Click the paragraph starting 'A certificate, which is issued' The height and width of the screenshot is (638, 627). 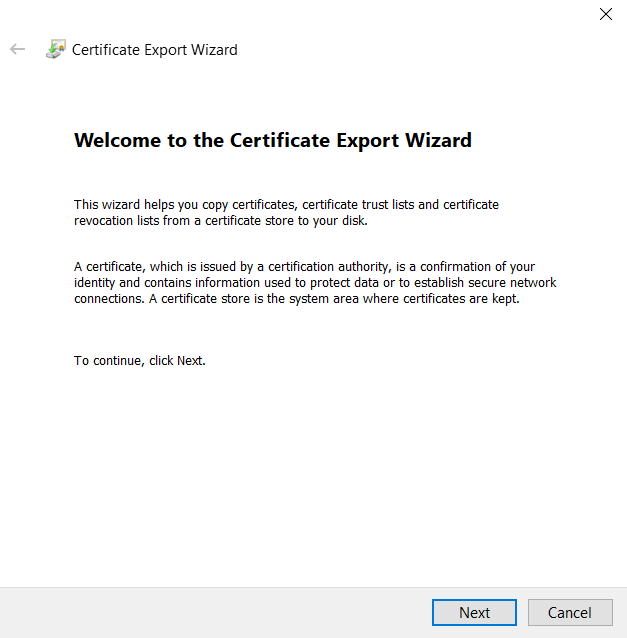point(315,282)
